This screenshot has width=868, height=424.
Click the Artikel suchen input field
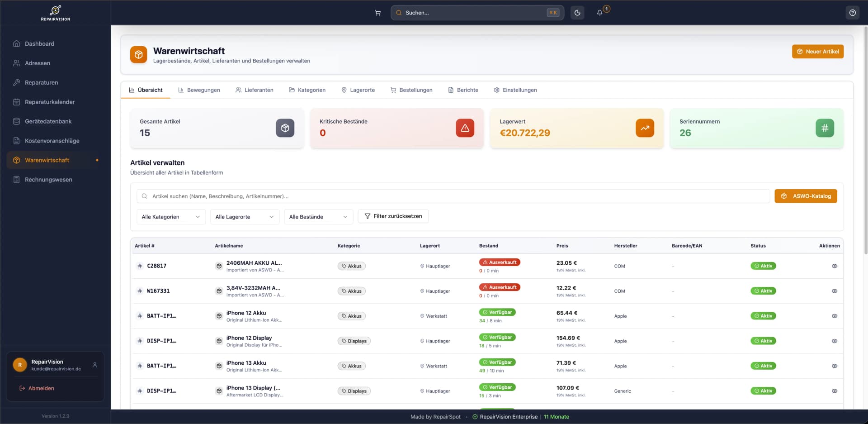[x=453, y=196]
